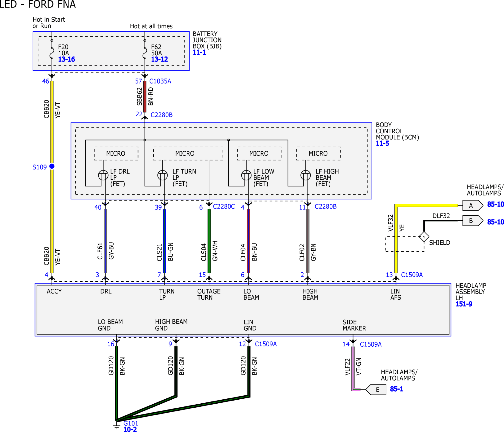Click the C2280C connector label

click(224, 206)
